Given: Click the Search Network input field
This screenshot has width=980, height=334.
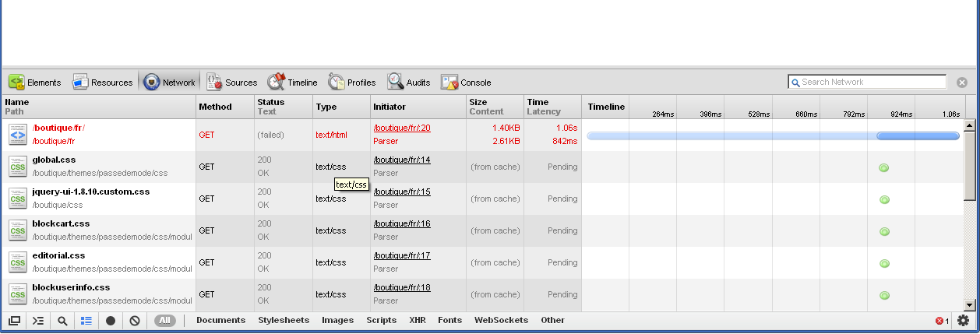Looking at the screenshot, I should point(867,82).
